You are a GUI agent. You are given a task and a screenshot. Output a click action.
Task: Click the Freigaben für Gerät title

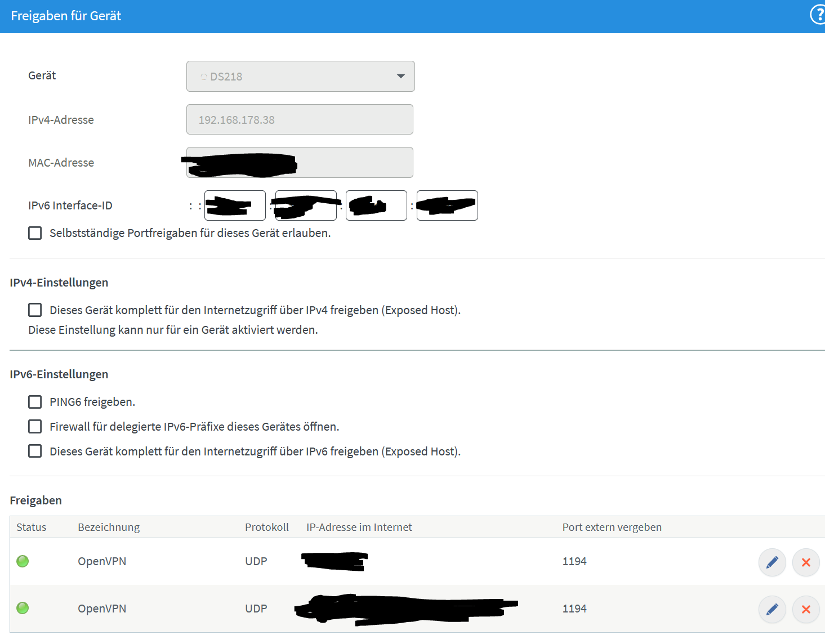pos(66,16)
